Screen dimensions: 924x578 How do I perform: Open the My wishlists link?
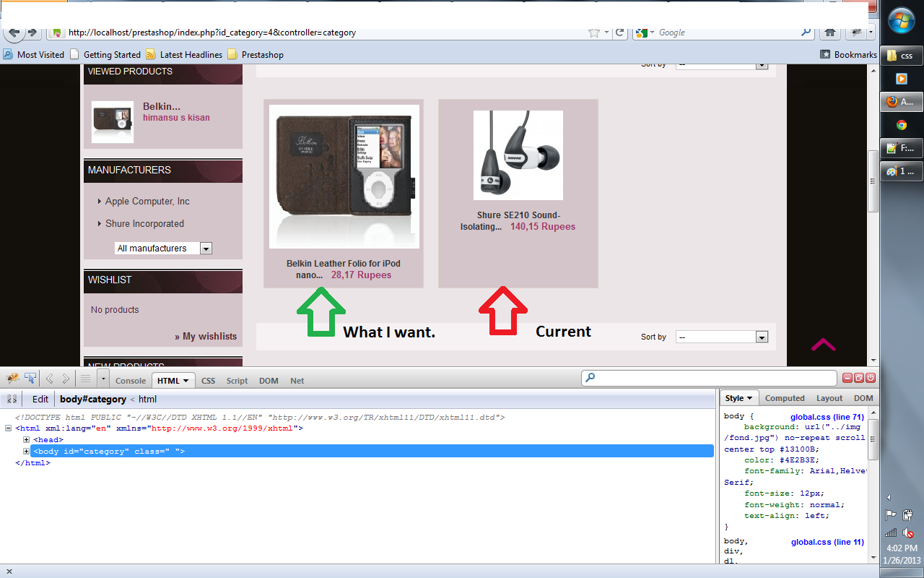click(x=206, y=337)
